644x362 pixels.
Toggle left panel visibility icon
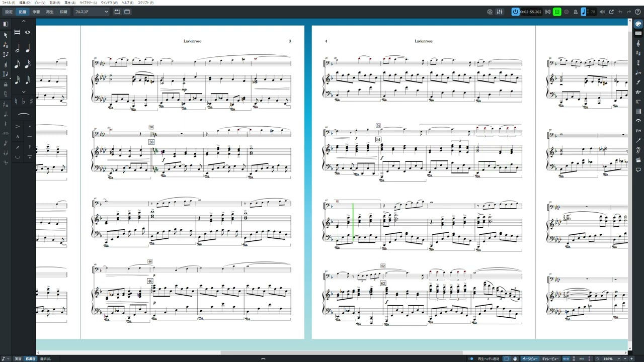pyautogui.click(x=6, y=24)
